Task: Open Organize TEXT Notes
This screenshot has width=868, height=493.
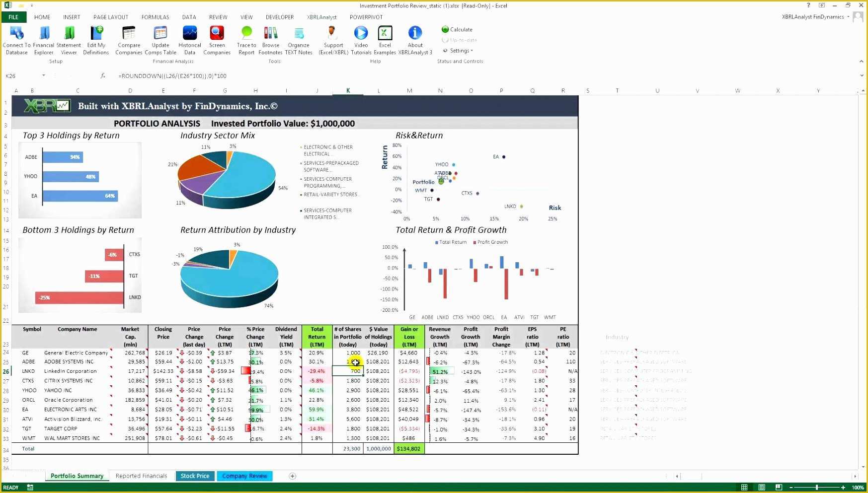Action: click(x=299, y=40)
